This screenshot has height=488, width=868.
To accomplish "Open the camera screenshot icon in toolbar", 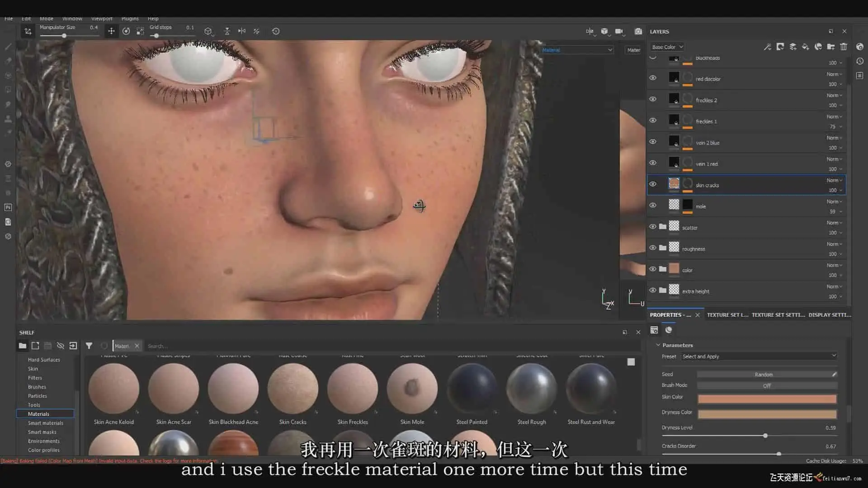I will tap(638, 31).
